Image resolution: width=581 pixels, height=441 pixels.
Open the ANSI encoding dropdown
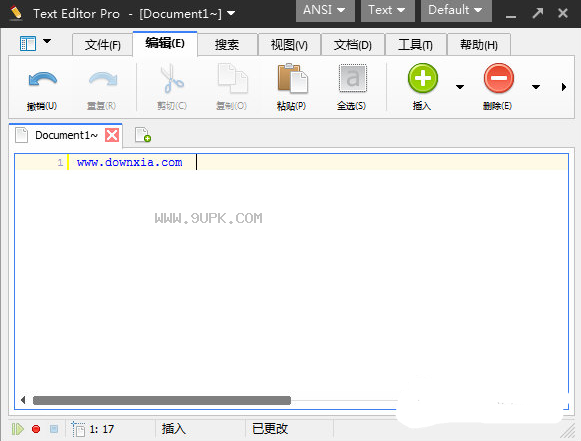(325, 10)
